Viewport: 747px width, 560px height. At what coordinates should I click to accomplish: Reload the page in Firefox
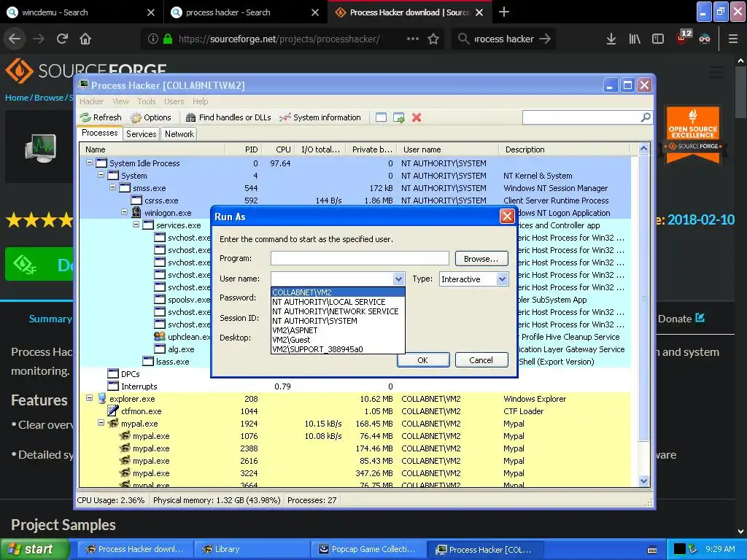(62, 39)
